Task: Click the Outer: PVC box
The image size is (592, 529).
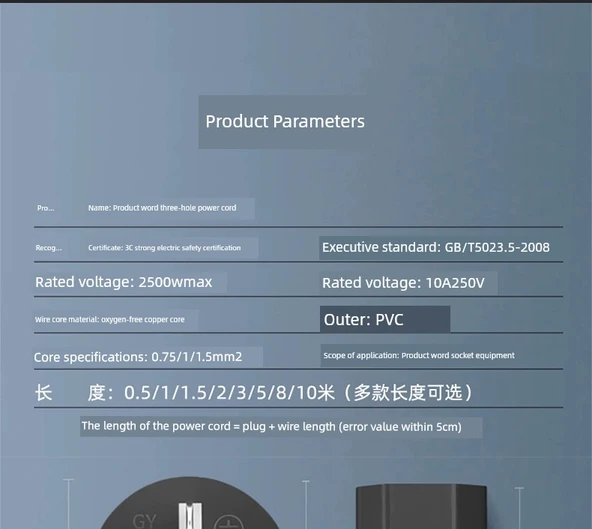Action: pyautogui.click(x=385, y=319)
